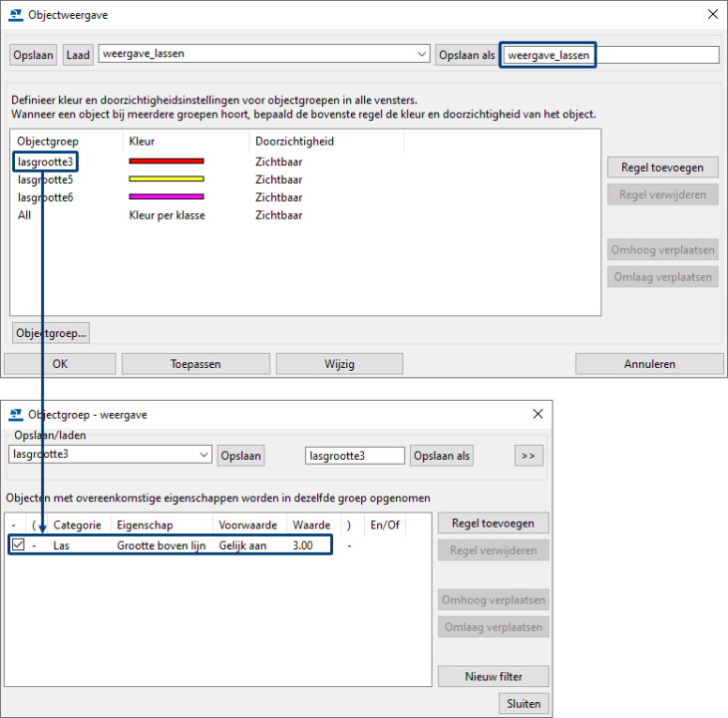Close the Objectgroep dialog with X

[538, 414]
